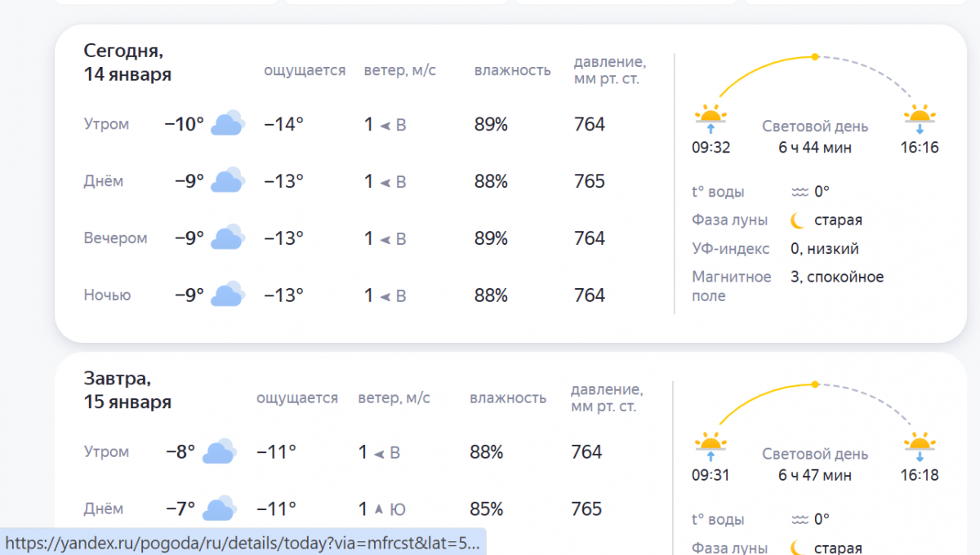Click tomorrow's morning cloudy icon
The image size is (980, 555).
coord(220,451)
